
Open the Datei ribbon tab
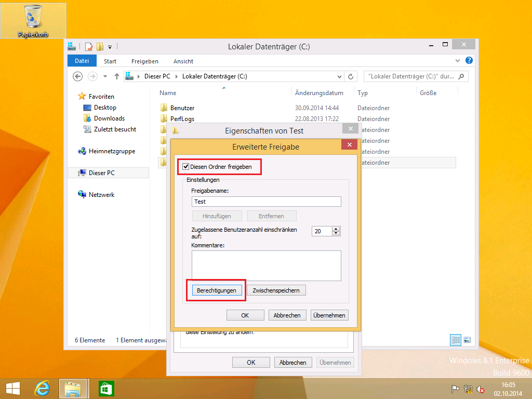pyautogui.click(x=82, y=61)
